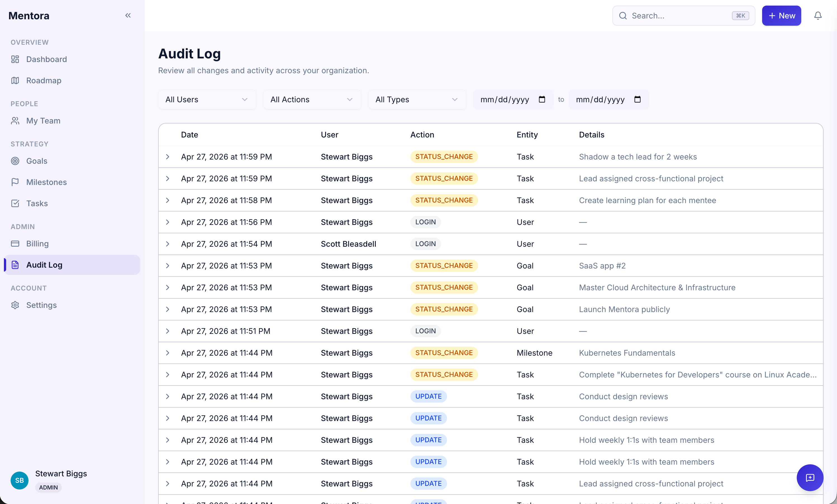837x504 pixels.
Task: Click "Master Cloud Architecture & Infrastructure" details
Action: coord(657,287)
